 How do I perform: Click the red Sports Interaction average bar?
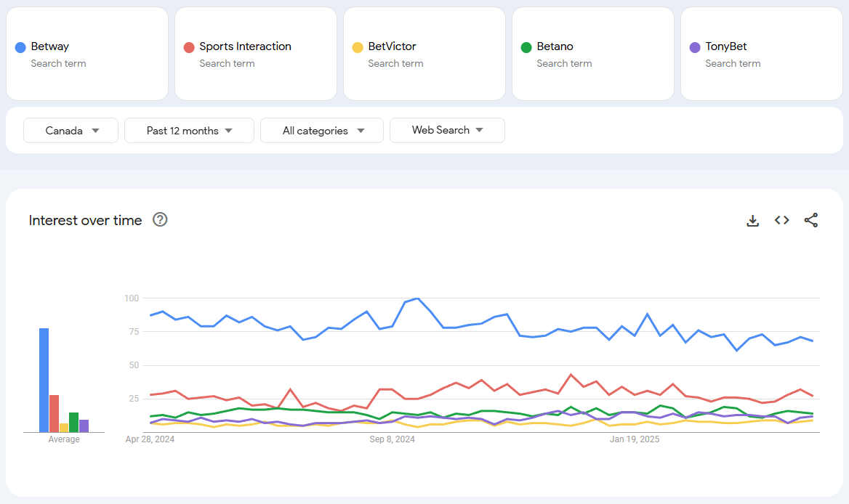pos(54,414)
